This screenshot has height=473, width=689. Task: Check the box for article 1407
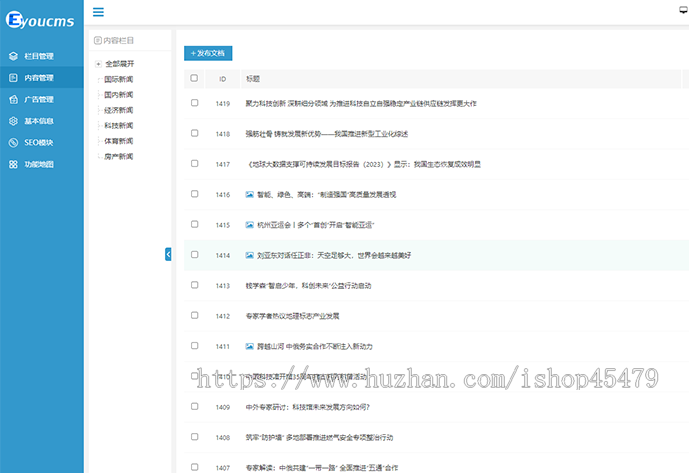point(195,466)
